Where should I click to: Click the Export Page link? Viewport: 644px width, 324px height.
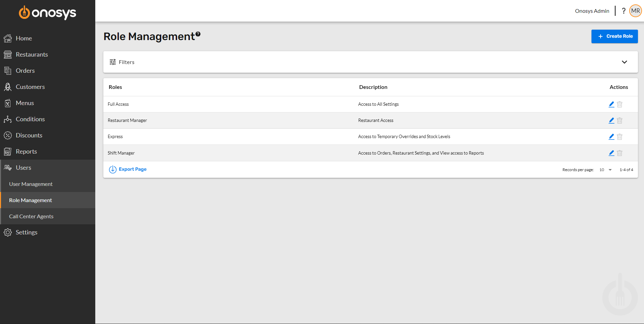[x=132, y=169]
